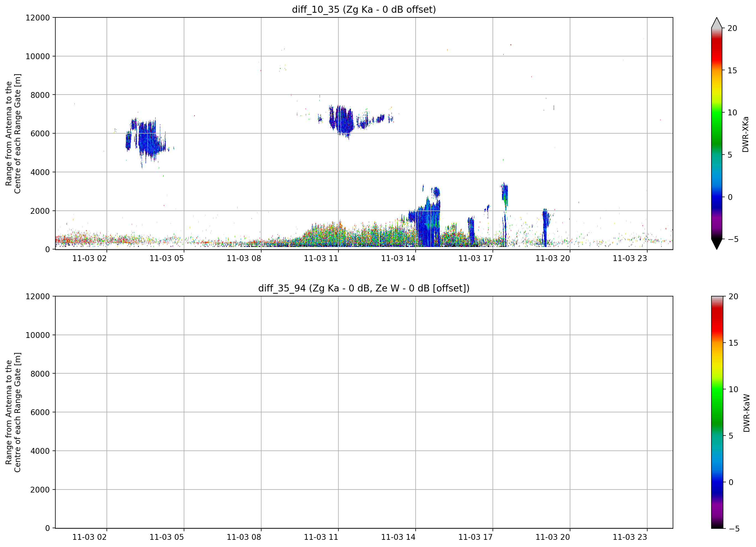Click the 12000 y-tick on the diff_10_35 plot
756x547 pixels.
click(x=38, y=18)
